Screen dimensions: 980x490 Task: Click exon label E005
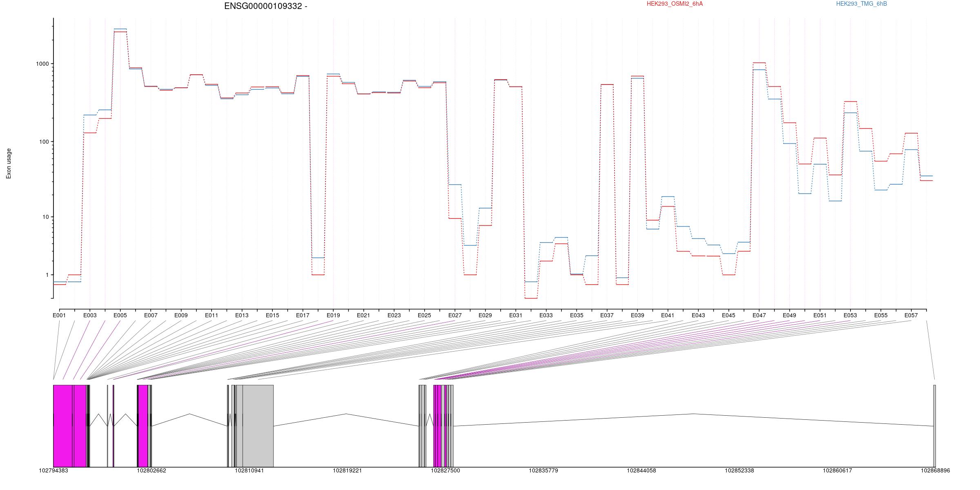click(x=120, y=315)
